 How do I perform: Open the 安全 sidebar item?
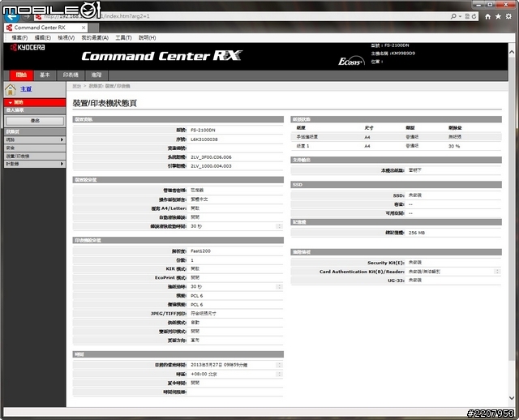pos(35,148)
